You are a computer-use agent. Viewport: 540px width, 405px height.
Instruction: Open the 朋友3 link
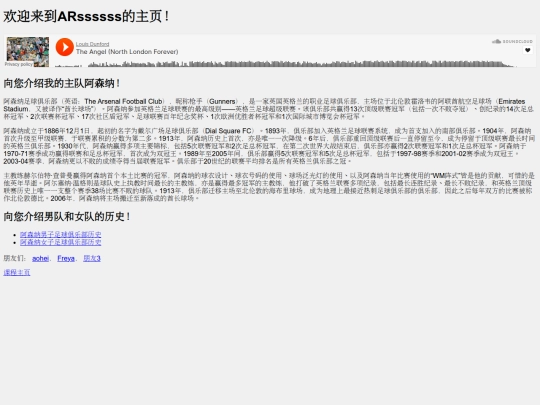point(92,258)
